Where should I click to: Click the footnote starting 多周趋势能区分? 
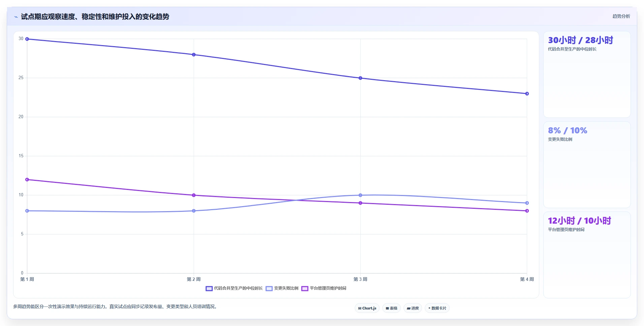[116, 306]
